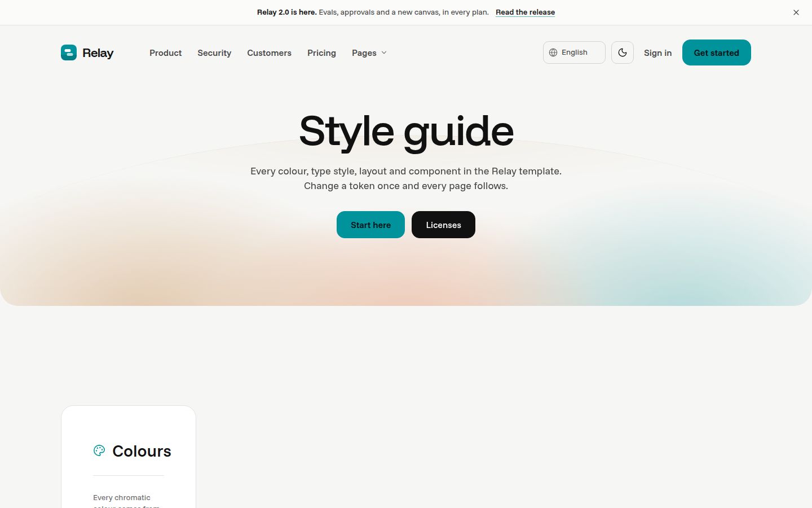Image resolution: width=812 pixels, height=508 pixels.
Task: Expand the Pages menu
Action: pos(369,52)
